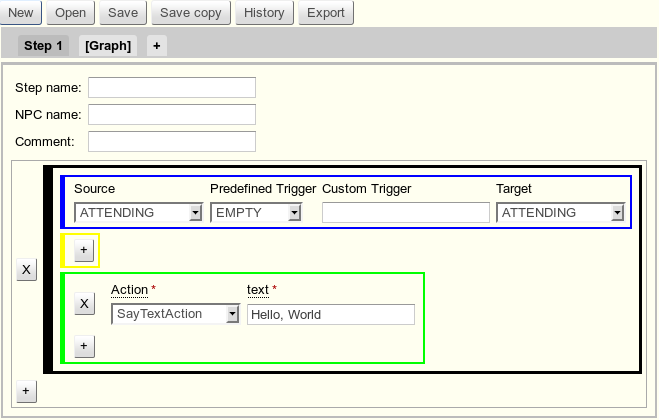
Task: Click the Comment input field
Action: [x=172, y=142]
